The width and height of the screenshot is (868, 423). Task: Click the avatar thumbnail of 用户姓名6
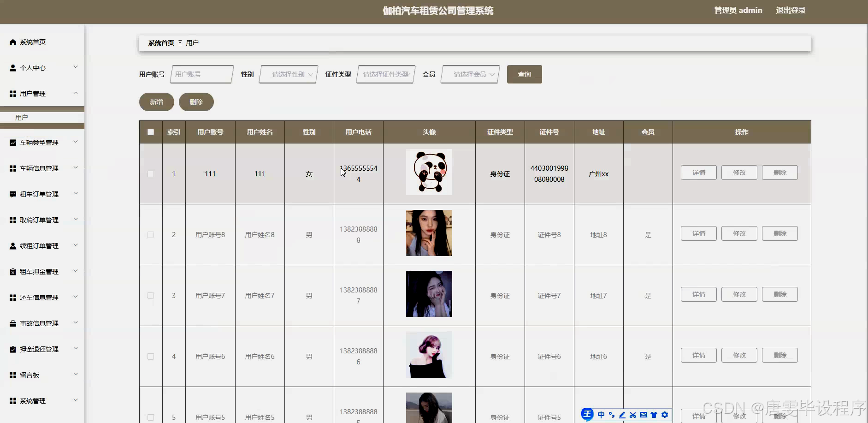(x=429, y=355)
